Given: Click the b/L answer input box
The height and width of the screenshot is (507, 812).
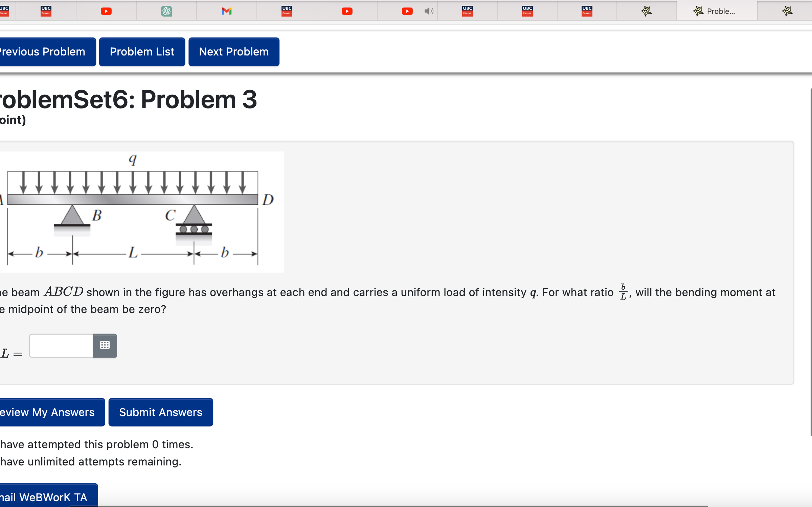Looking at the screenshot, I should [60, 345].
